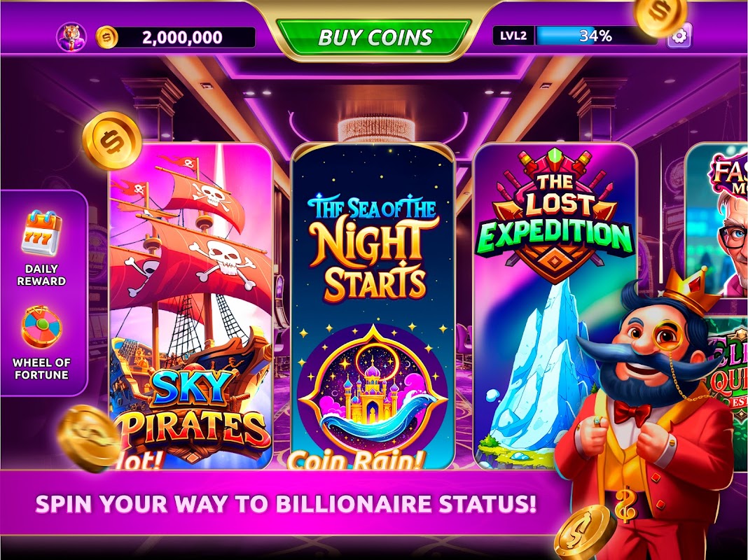The height and width of the screenshot is (560, 748).
Task: Tap the gold coin by the settings gear
Action: tap(660, 15)
